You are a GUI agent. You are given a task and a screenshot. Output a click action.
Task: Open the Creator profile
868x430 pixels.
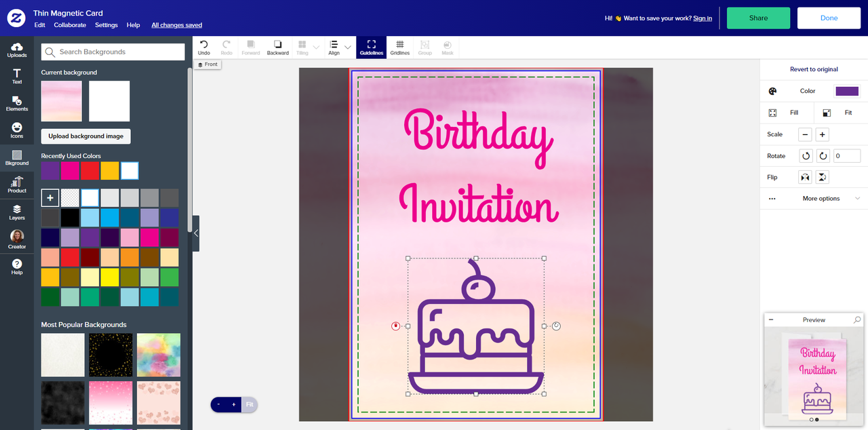coord(17,239)
